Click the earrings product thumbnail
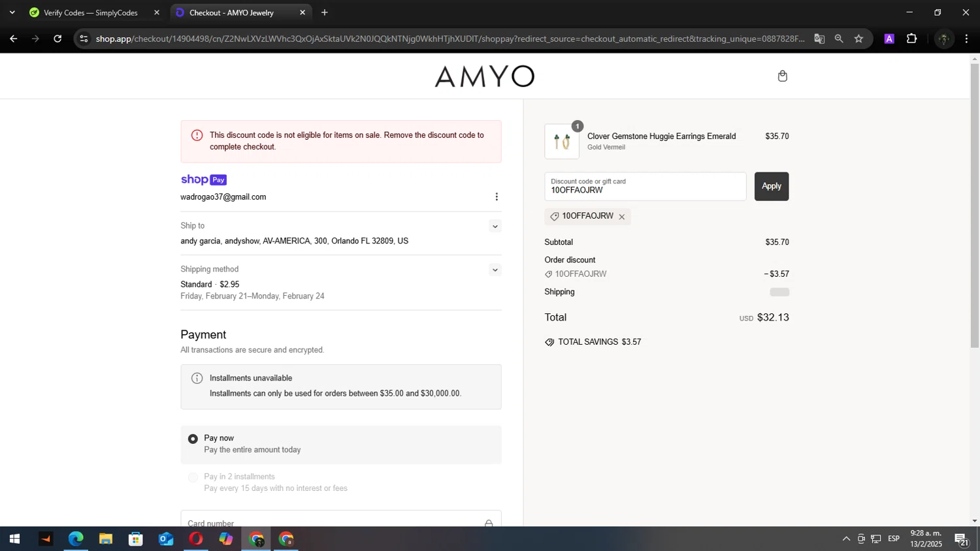 tap(562, 141)
